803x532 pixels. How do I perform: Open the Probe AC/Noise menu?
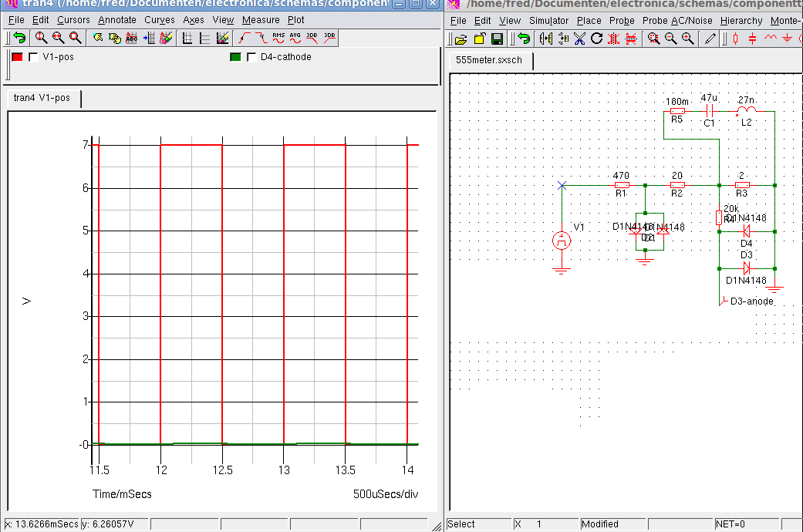coord(677,21)
